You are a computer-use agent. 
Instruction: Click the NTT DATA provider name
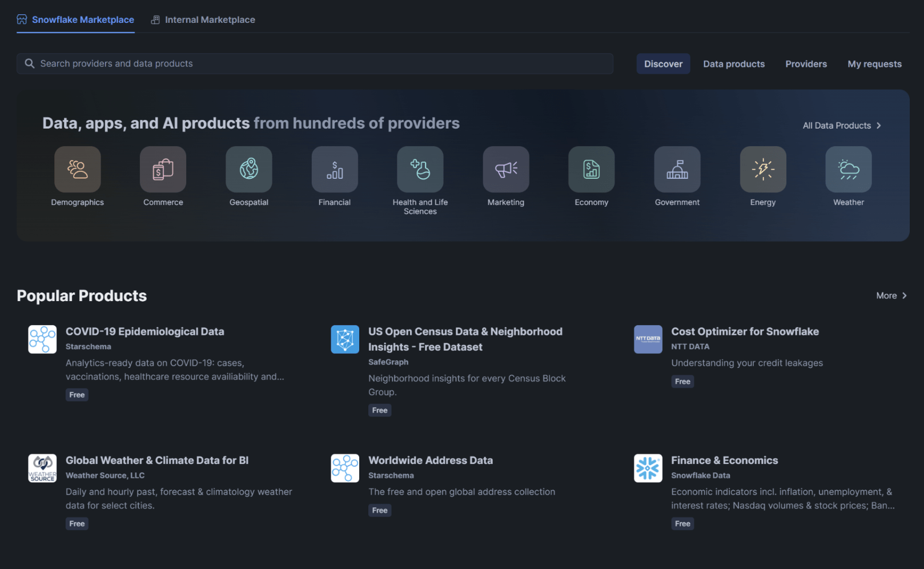(x=690, y=347)
